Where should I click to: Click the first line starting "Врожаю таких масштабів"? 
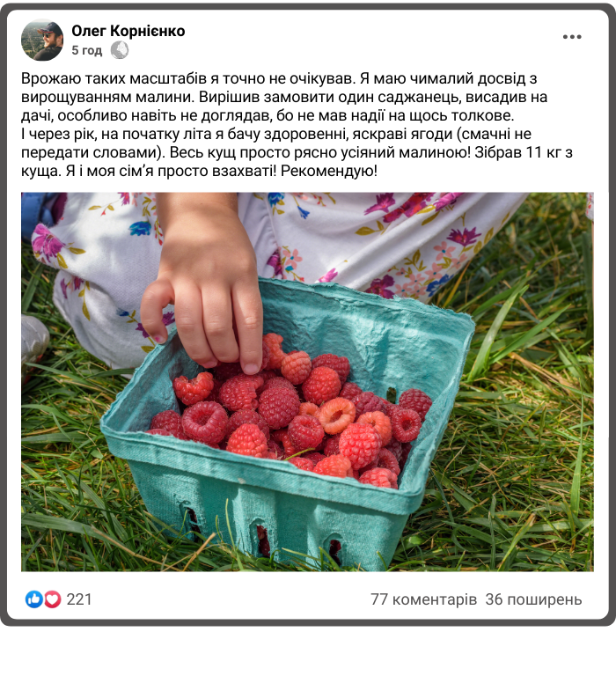(279, 78)
